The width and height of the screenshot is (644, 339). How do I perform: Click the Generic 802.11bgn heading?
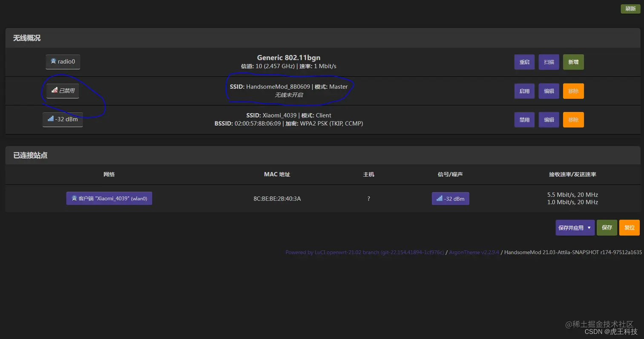(289, 57)
